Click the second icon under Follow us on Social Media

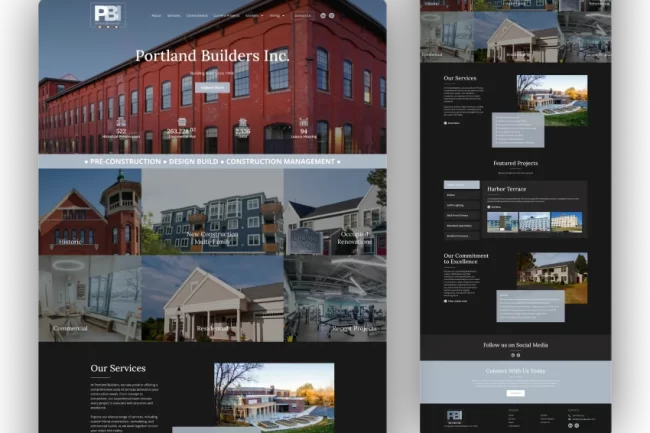tap(519, 354)
